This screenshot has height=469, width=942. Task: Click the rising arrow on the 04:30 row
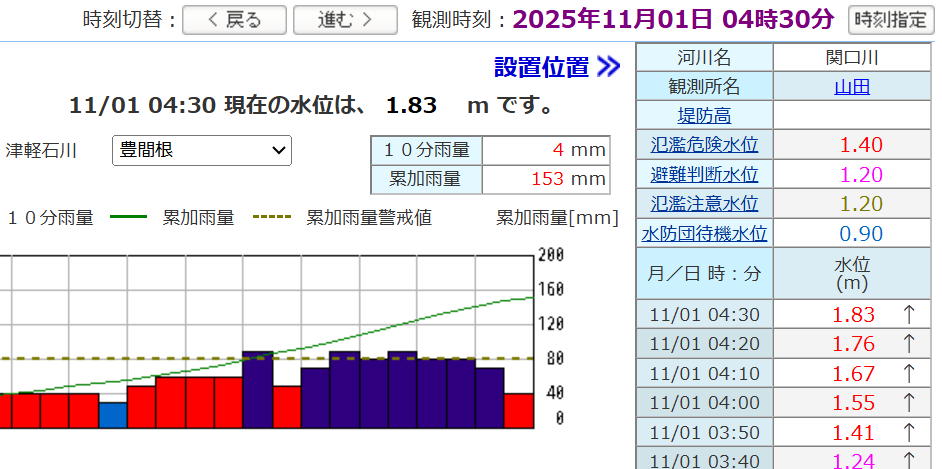(909, 315)
